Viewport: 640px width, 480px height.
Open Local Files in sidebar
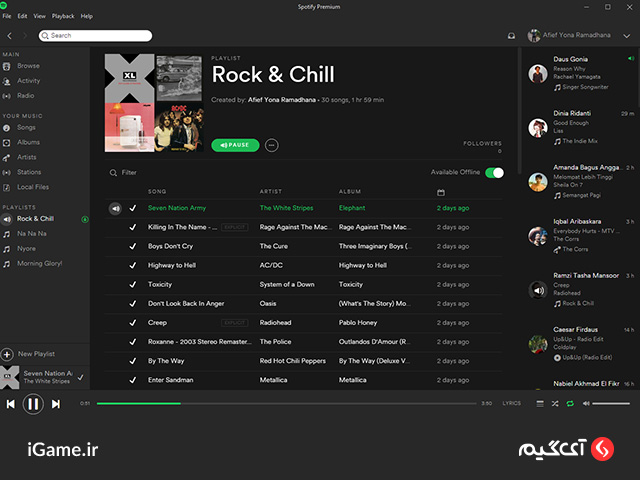coord(33,187)
